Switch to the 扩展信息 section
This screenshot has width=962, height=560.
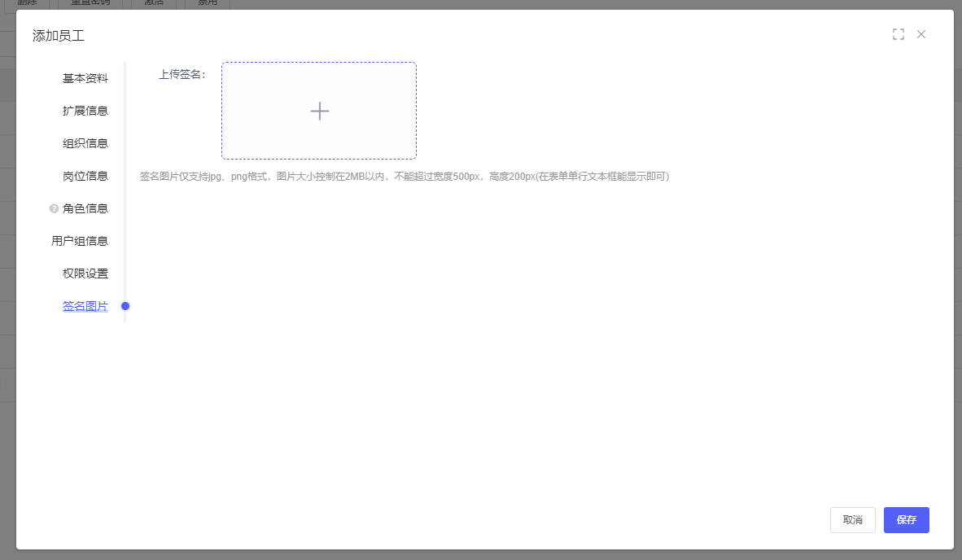pyautogui.click(x=85, y=111)
